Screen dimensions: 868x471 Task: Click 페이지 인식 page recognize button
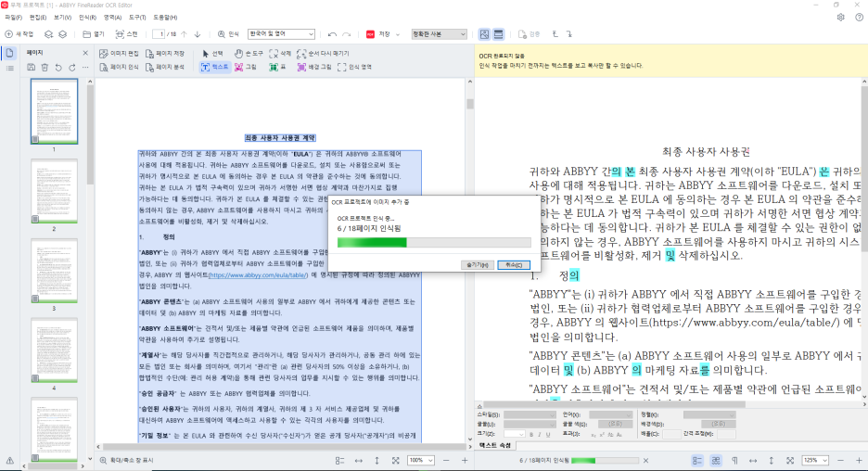[119, 68]
